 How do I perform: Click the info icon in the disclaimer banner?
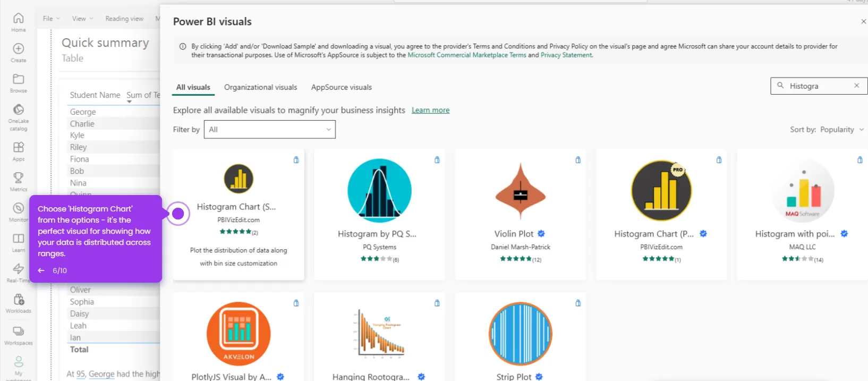pos(183,47)
